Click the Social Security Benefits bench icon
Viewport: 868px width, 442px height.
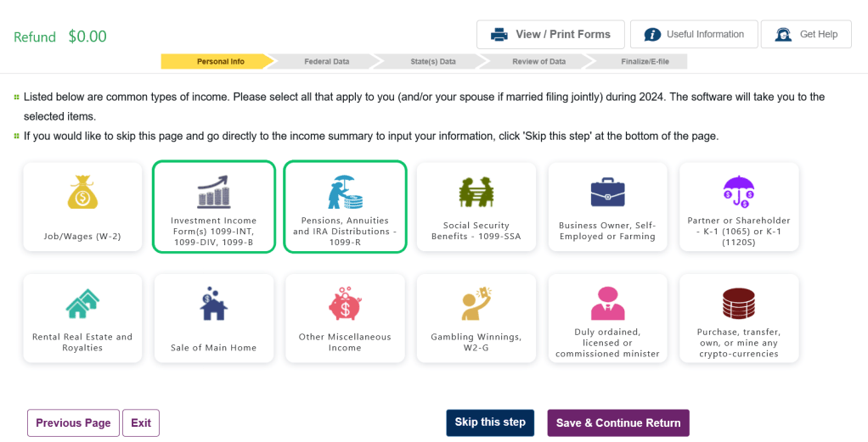476,193
